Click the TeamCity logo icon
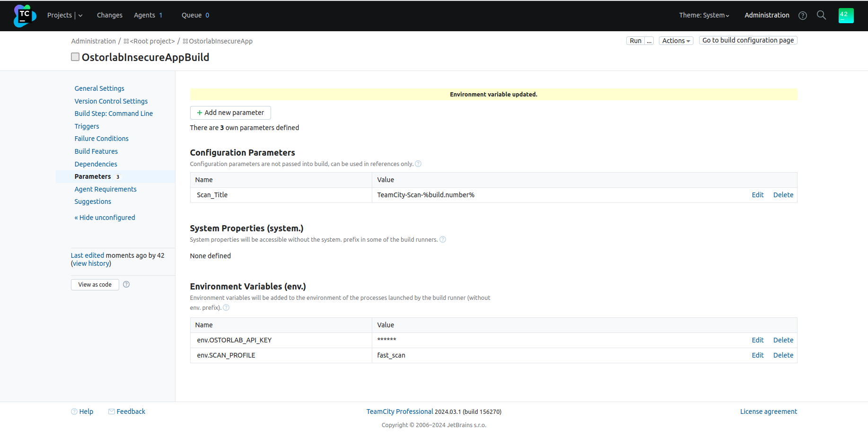Image resolution: width=868 pixels, height=438 pixels. (25, 16)
